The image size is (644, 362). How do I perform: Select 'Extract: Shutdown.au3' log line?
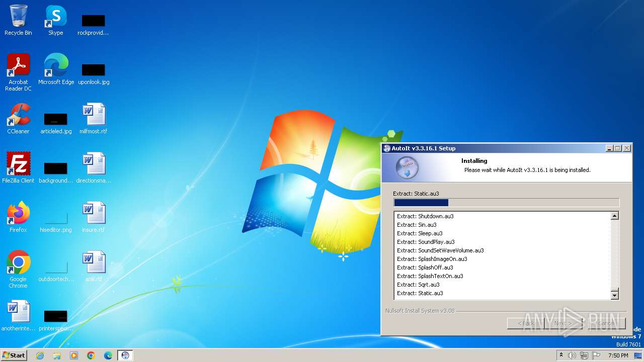point(425,216)
